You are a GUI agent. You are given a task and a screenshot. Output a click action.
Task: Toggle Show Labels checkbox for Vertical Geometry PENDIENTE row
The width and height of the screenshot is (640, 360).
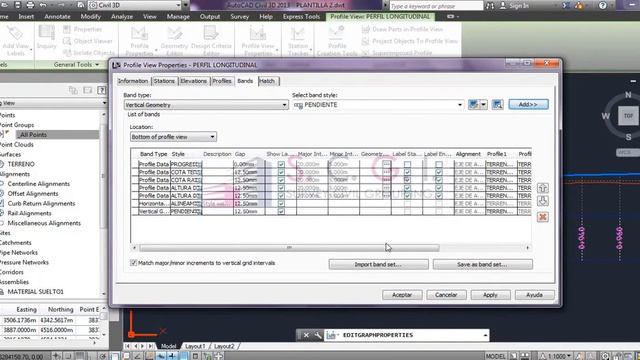[281, 211]
